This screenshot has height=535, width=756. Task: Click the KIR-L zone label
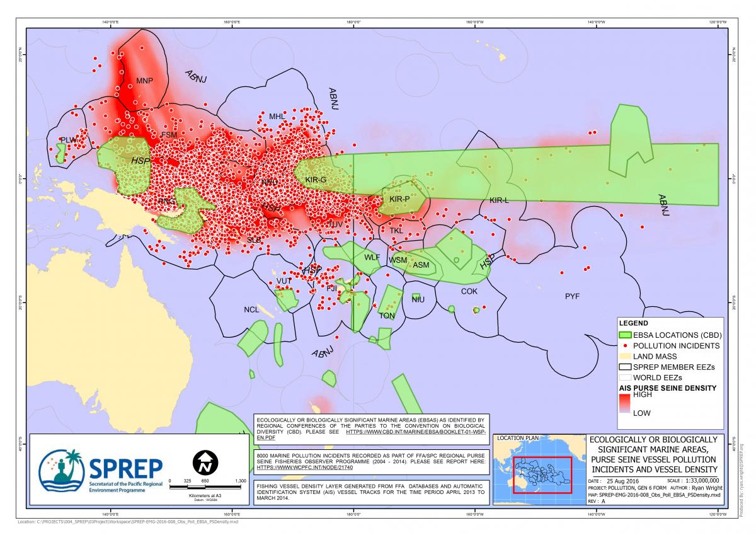498,200
